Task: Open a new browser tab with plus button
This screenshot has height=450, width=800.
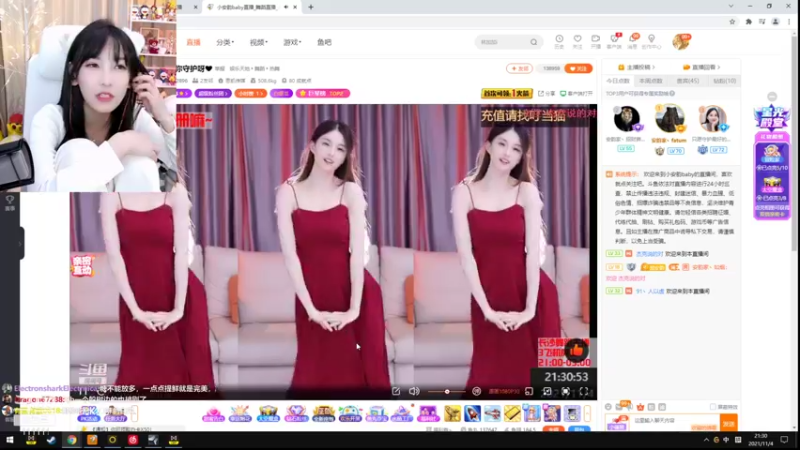Action: [311, 7]
